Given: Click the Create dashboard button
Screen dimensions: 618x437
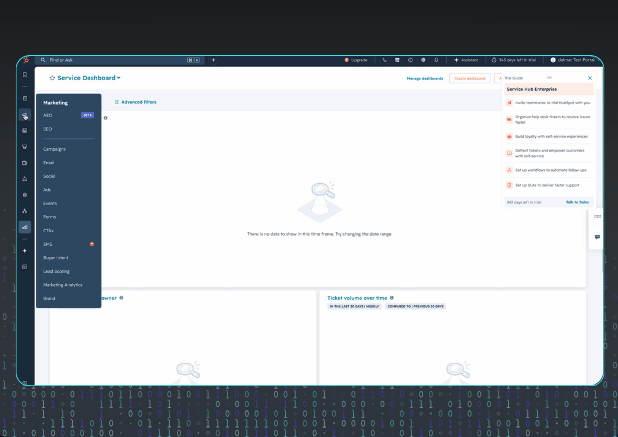Looking at the screenshot, I should (470, 78).
